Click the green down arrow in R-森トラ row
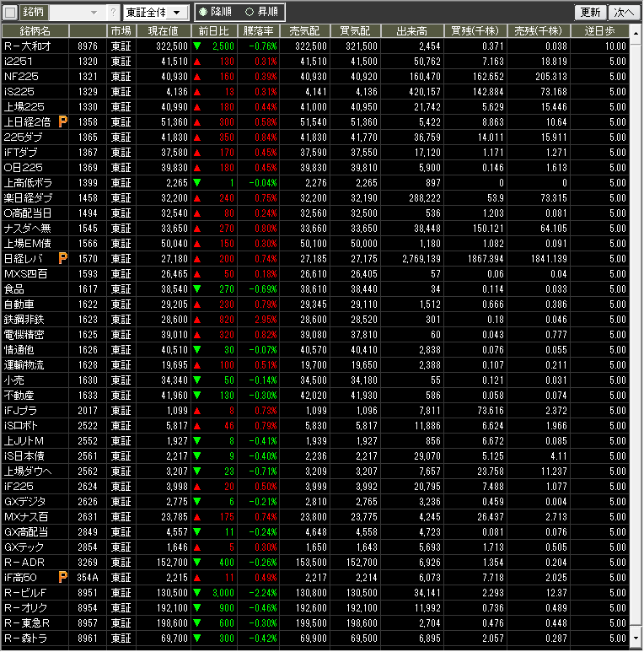This screenshot has height=652, width=644. tap(197, 639)
